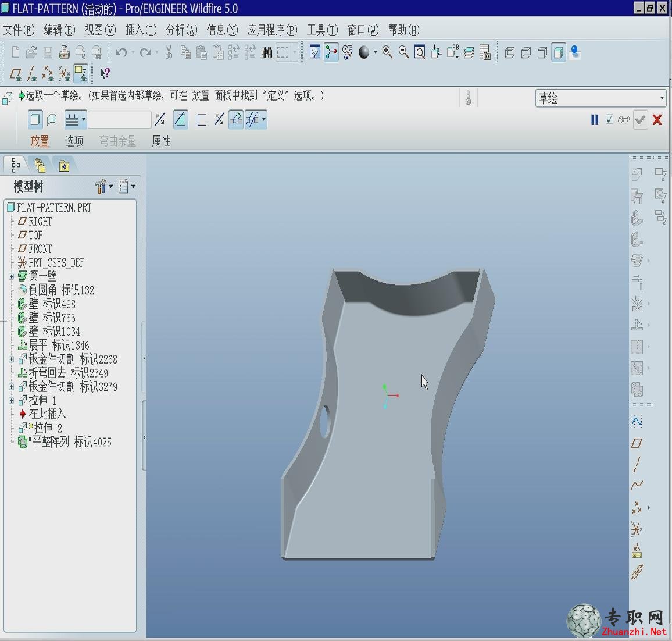Click the Datum Coordinate System tool
Screen dimensions: 672x641
point(637,529)
